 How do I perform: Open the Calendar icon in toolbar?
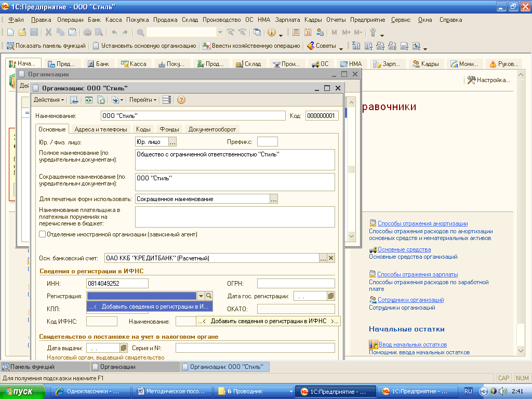[308, 32]
